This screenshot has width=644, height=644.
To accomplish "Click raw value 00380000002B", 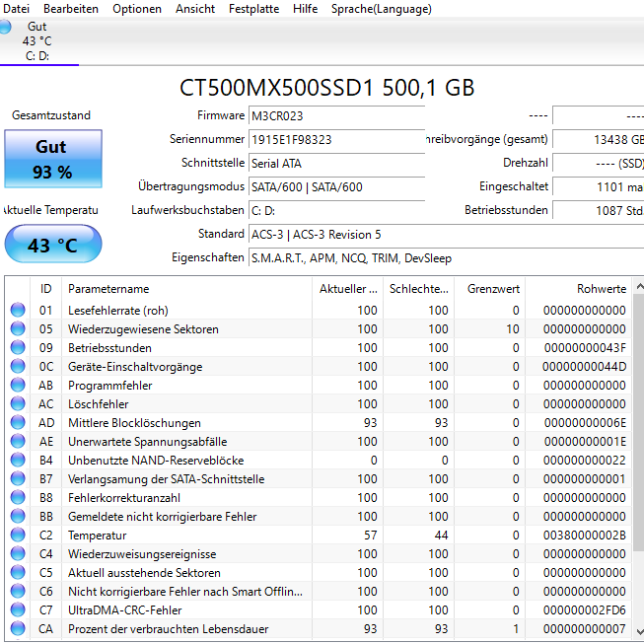I will point(585,536).
